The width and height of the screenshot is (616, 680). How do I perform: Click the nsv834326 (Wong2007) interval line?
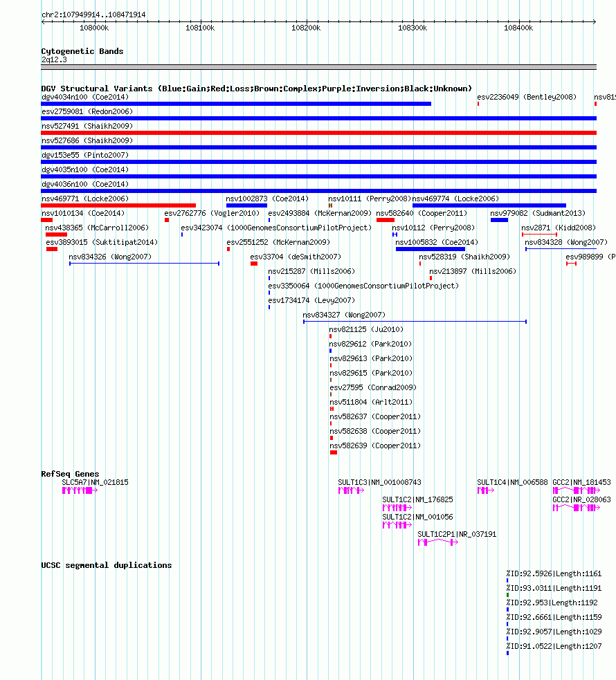(x=144, y=264)
